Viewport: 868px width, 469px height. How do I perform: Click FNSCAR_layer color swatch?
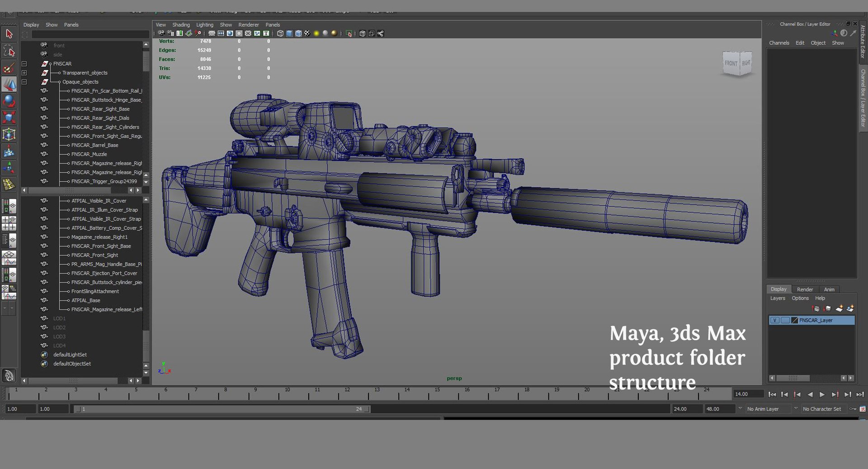[x=795, y=320]
